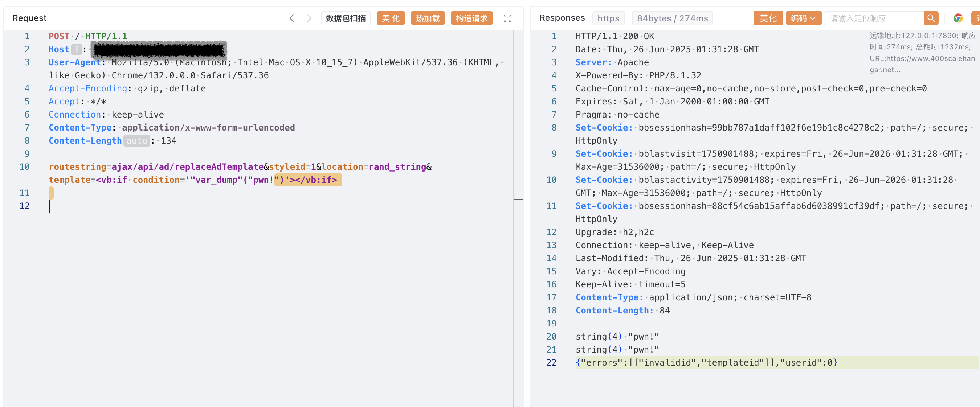Click the 数据包扫描 packet scan button

[x=346, y=18]
